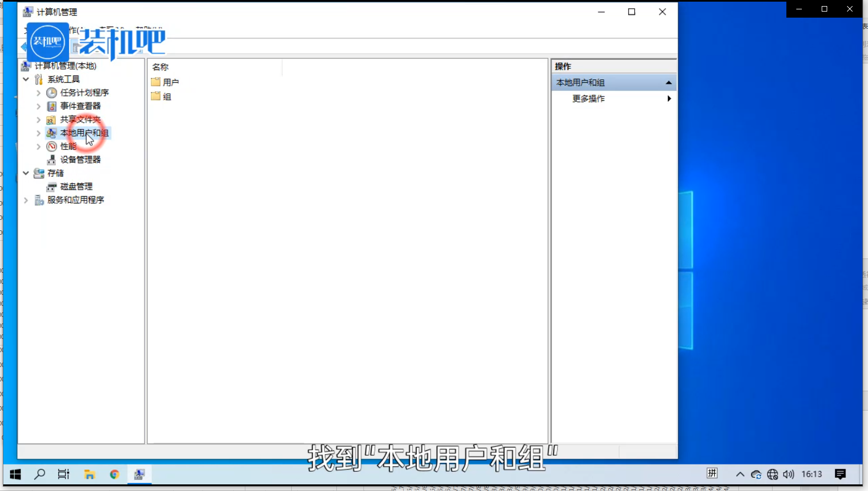The image size is (868, 491).
Task: Show hidden system tray icons
Action: pos(740,474)
